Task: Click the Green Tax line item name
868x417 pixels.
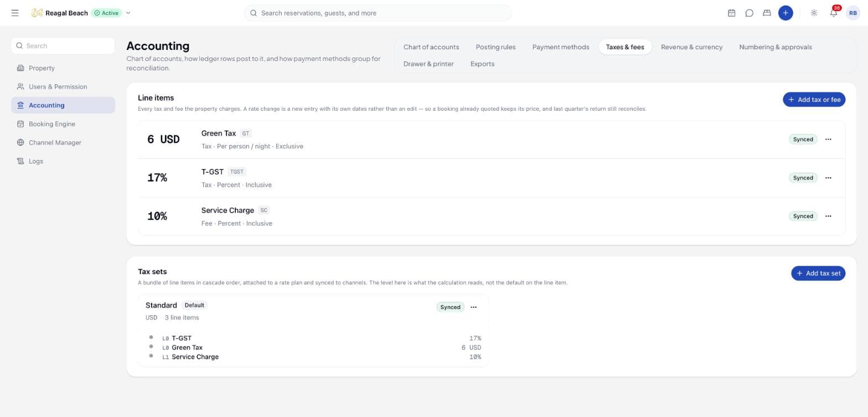Action: click(x=219, y=133)
